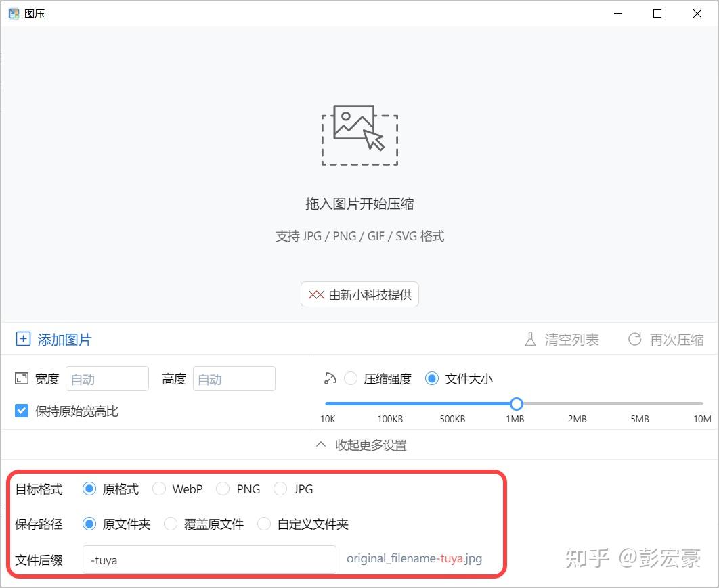
Task: Click the refresh icon beside 再次压缩
Action: pos(634,339)
